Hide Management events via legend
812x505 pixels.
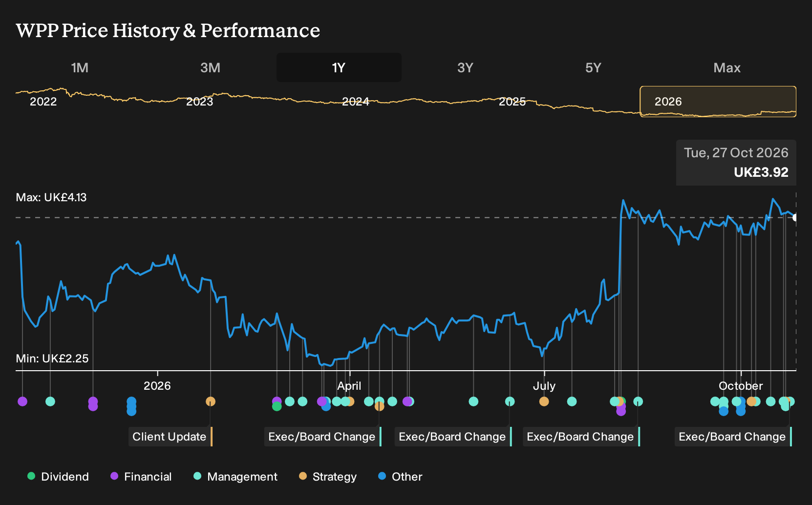pos(235,477)
